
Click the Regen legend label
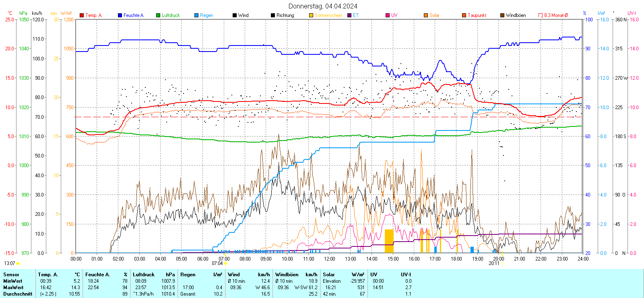click(206, 15)
